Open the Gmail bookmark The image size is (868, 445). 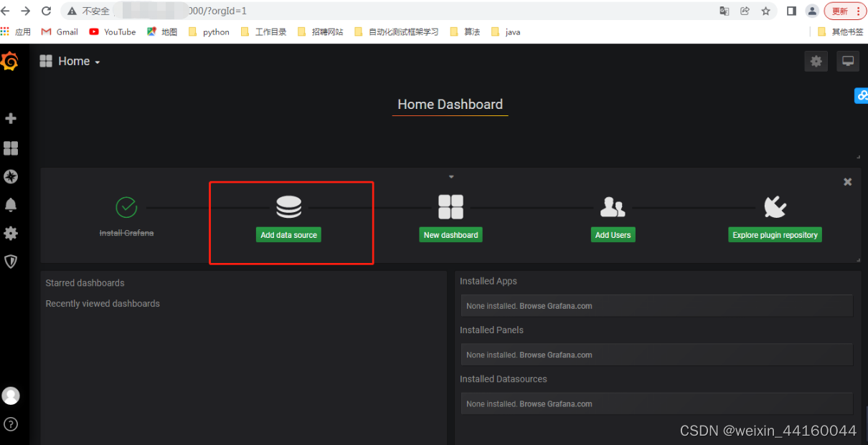tap(60, 32)
